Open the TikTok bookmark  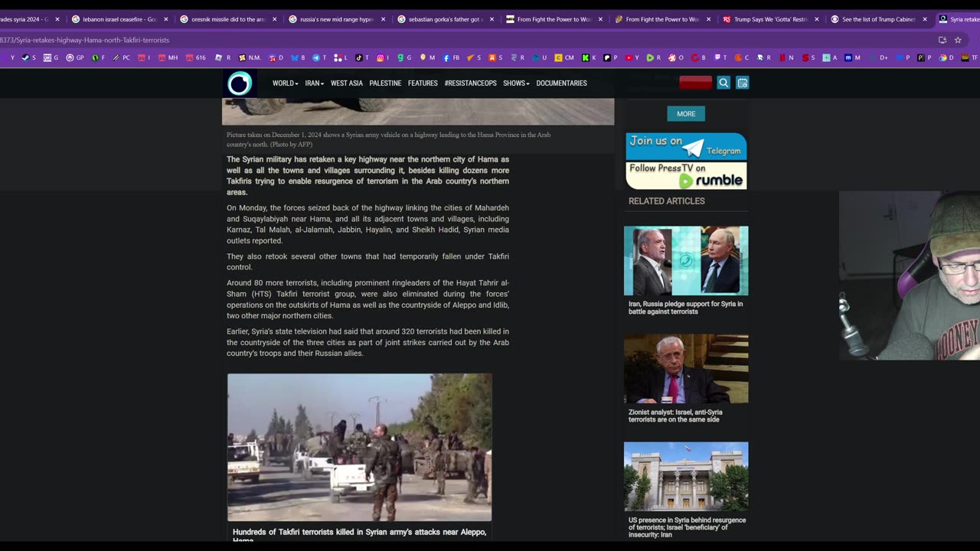(361, 57)
